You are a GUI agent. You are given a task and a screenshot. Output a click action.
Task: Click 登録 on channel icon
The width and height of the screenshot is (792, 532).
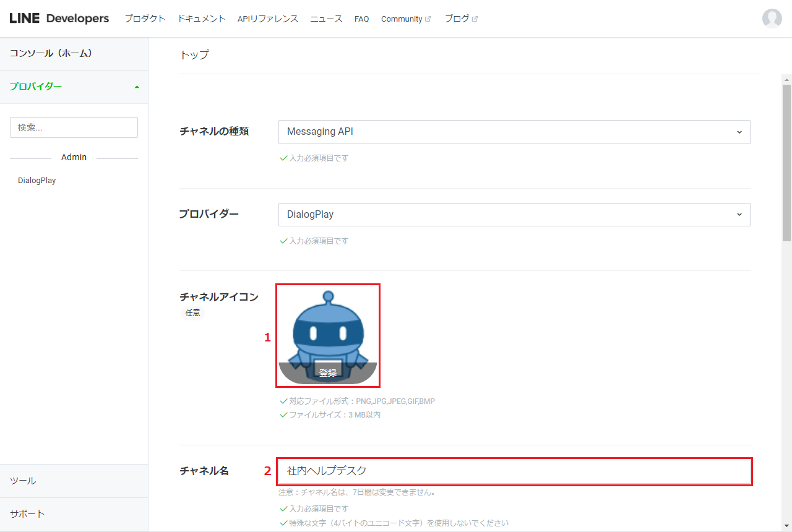[328, 372]
